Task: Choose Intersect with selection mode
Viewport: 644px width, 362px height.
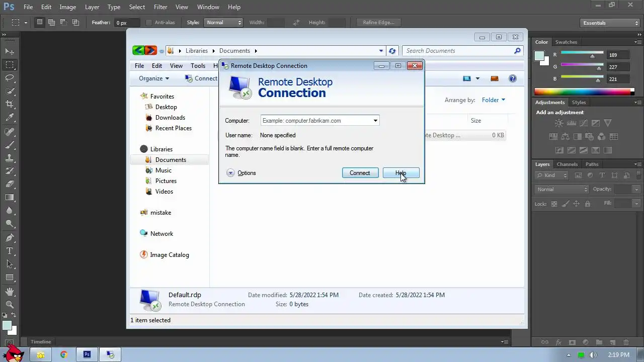Action: coord(75,22)
